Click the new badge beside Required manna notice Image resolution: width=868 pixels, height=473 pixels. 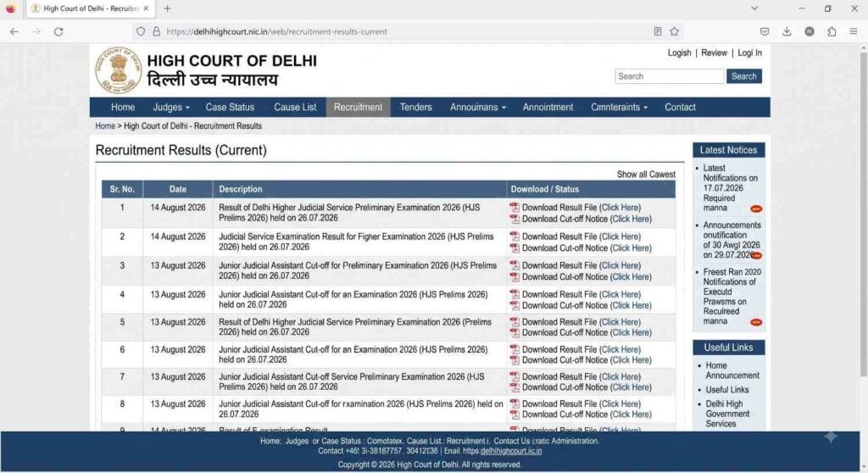(x=756, y=209)
